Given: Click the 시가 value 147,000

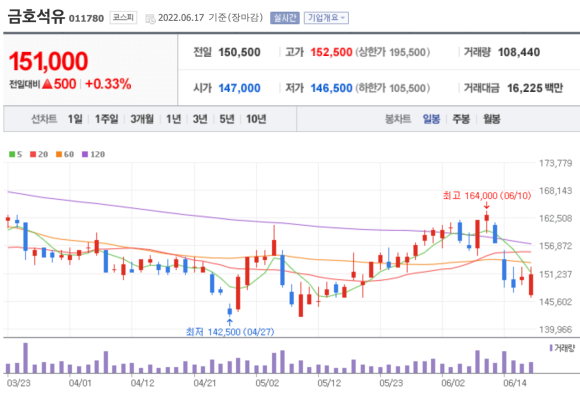Looking at the screenshot, I should click(239, 88).
